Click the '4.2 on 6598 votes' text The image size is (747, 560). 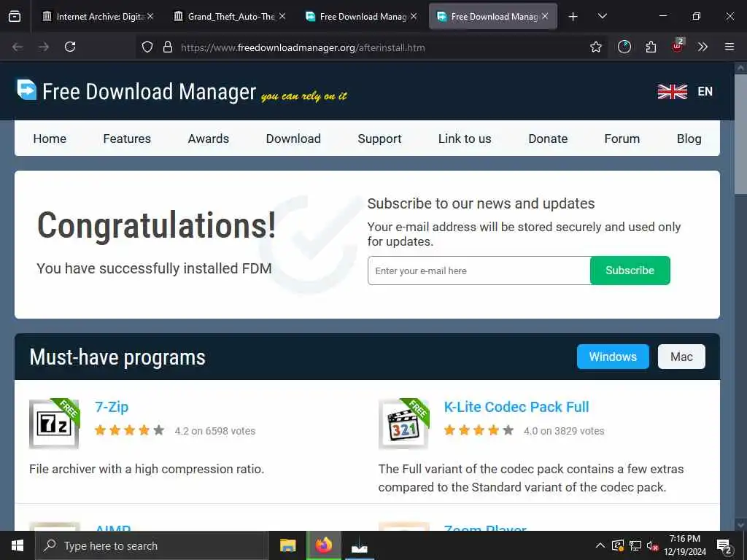point(215,431)
